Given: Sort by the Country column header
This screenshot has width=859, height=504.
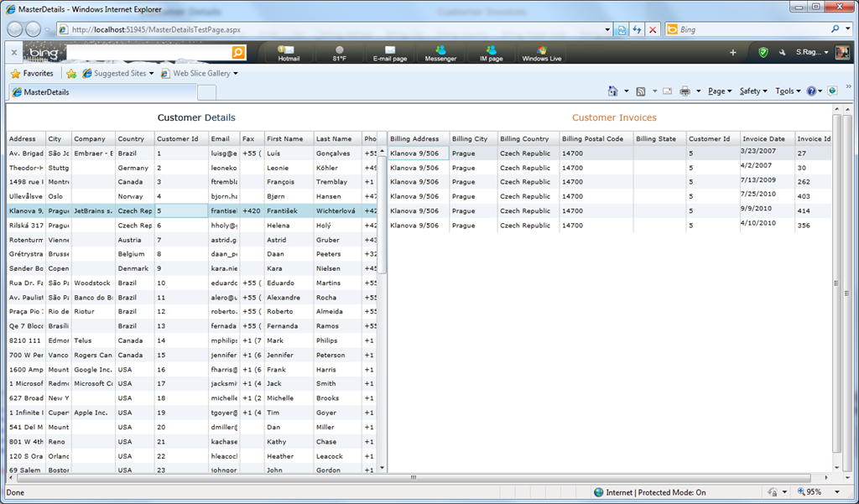Looking at the screenshot, I should [135, 139].
